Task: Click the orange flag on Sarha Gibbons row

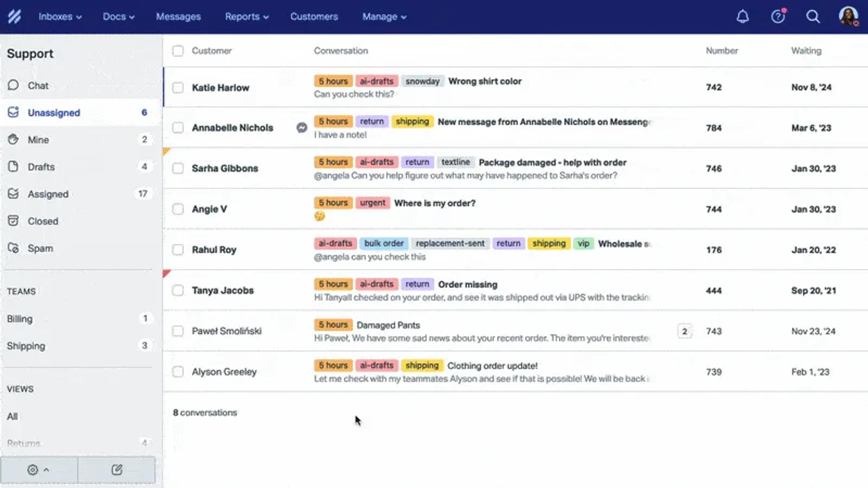Action: (166, 151)
